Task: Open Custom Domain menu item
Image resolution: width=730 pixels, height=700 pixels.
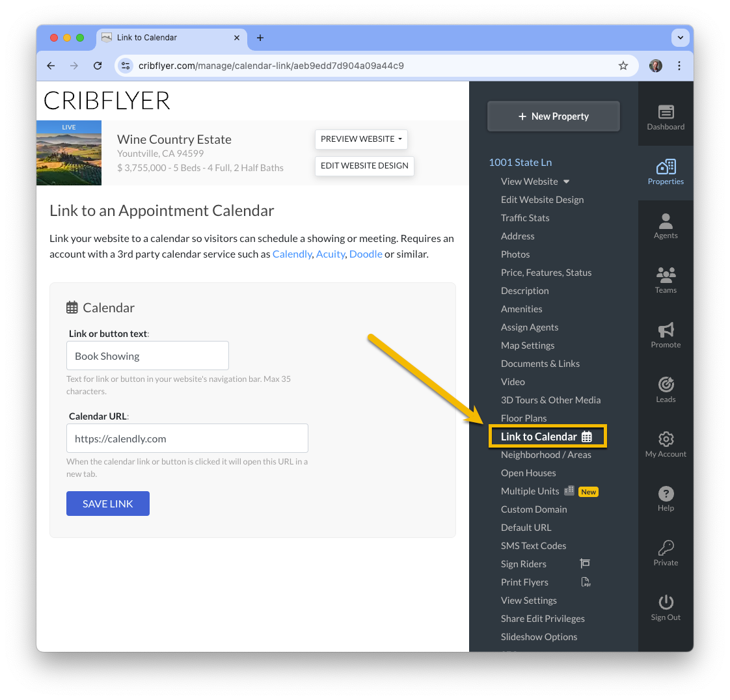Action: 534,509
